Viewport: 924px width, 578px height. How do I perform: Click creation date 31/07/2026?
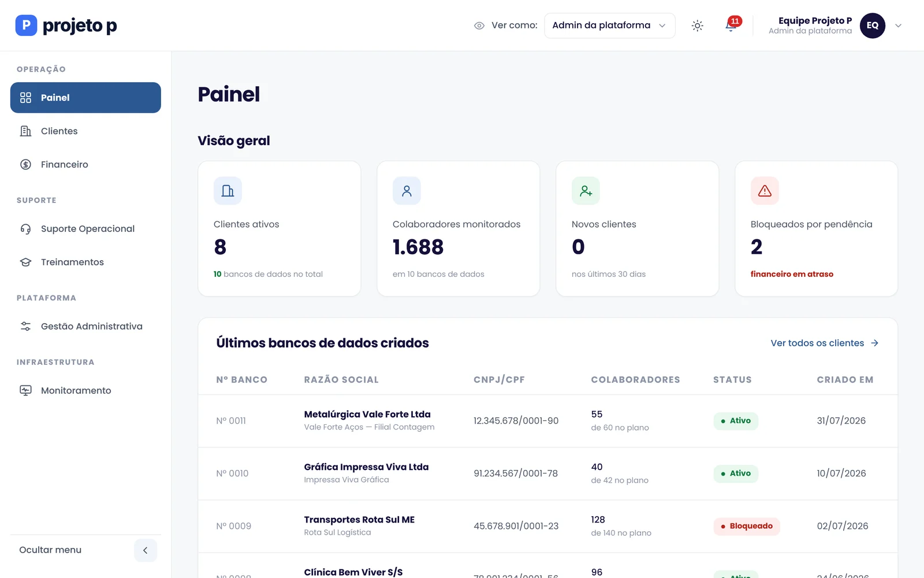coord(841,421)
